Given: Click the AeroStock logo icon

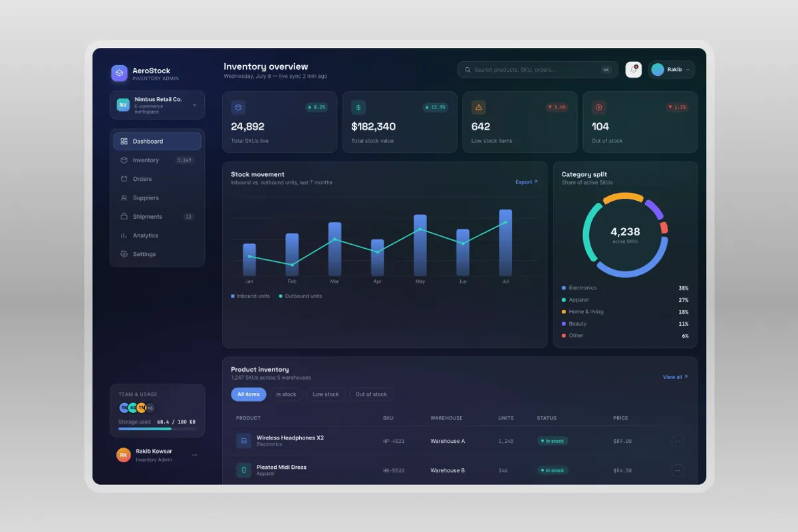Looking at the screenshot, I should pos(119,73).
